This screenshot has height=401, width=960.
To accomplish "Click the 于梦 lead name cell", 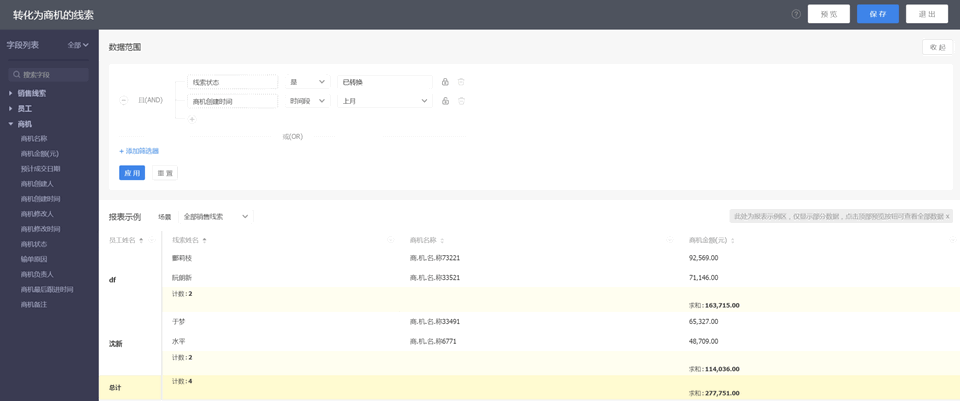I will point(179,321).
